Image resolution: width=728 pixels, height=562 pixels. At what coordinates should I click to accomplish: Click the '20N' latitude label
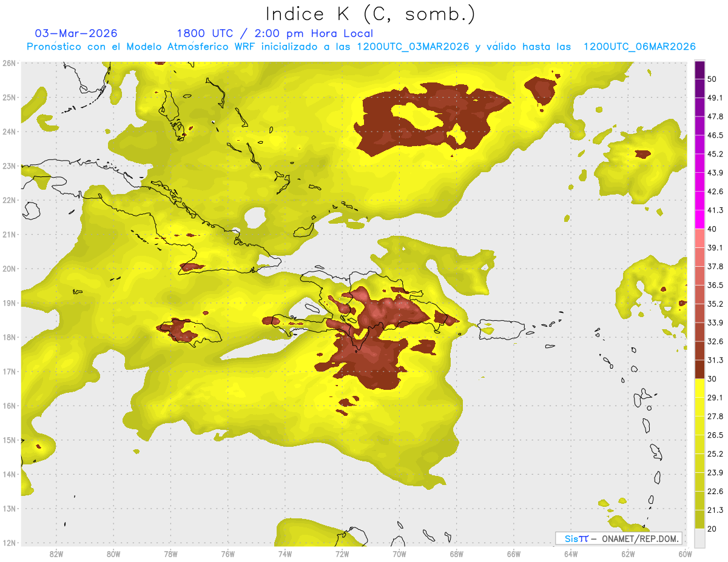9,269
